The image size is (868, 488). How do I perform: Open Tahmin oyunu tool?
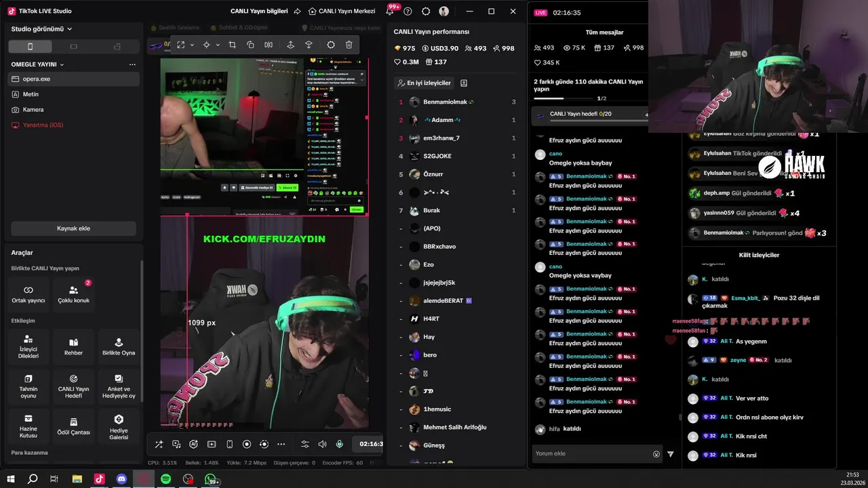[28, 386]
